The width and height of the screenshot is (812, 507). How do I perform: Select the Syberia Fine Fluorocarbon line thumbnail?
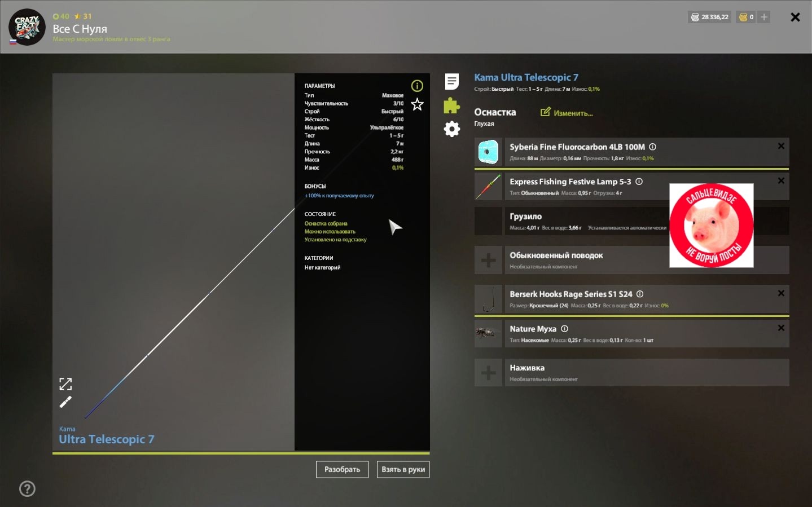[x=488, y=152]
